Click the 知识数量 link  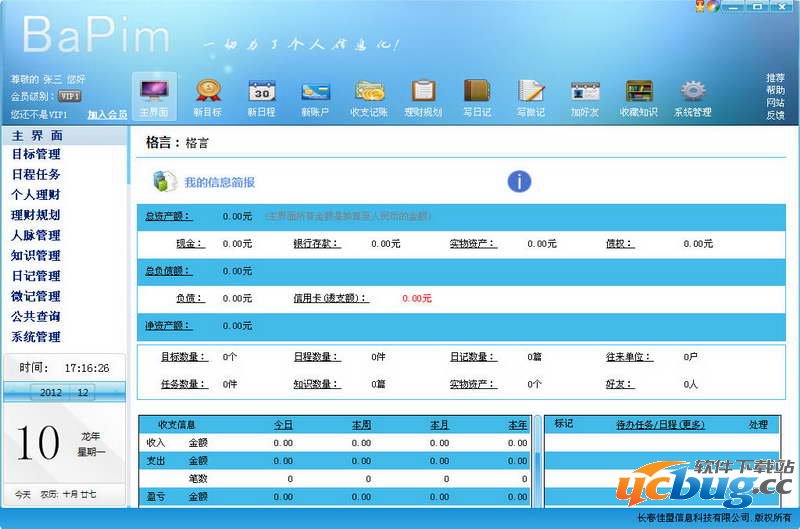click(x=317, y=384)
